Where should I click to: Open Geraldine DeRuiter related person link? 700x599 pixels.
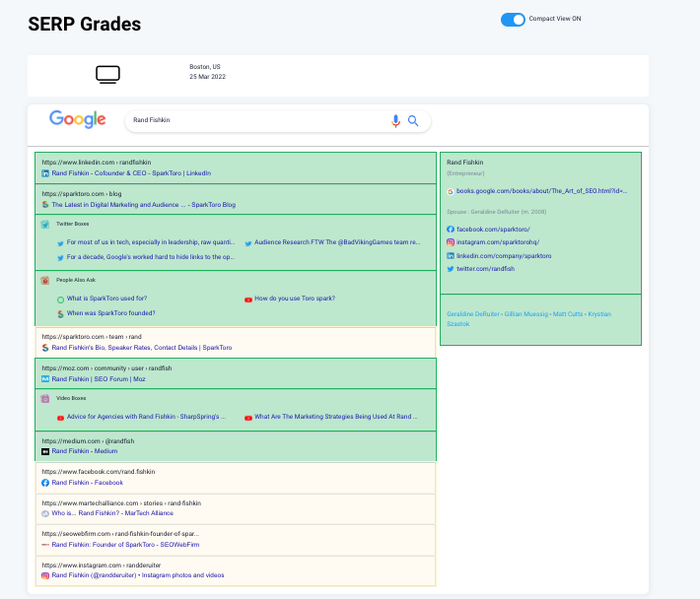tap(473, 314)
